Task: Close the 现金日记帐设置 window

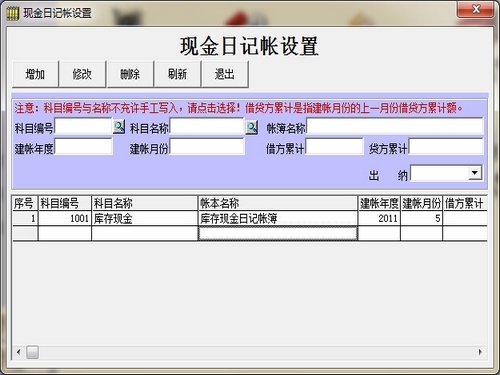Action: click(x=476, y=9)
